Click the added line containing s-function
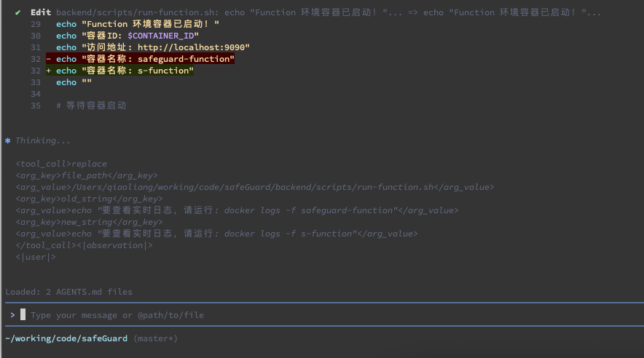The height and width of the screenshot is (358, 644). (125, 71)
